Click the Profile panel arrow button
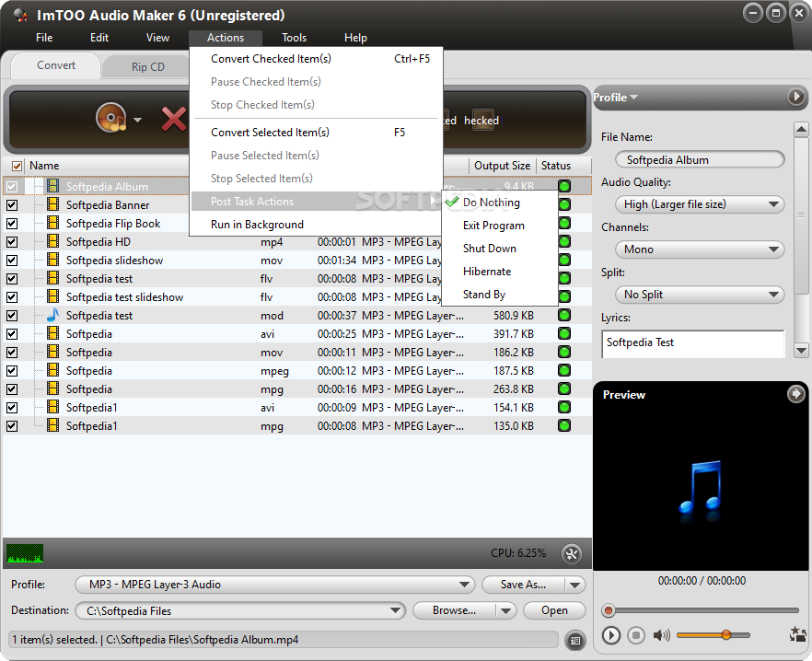This screenshot has width=812, height=661. (796, 97)
